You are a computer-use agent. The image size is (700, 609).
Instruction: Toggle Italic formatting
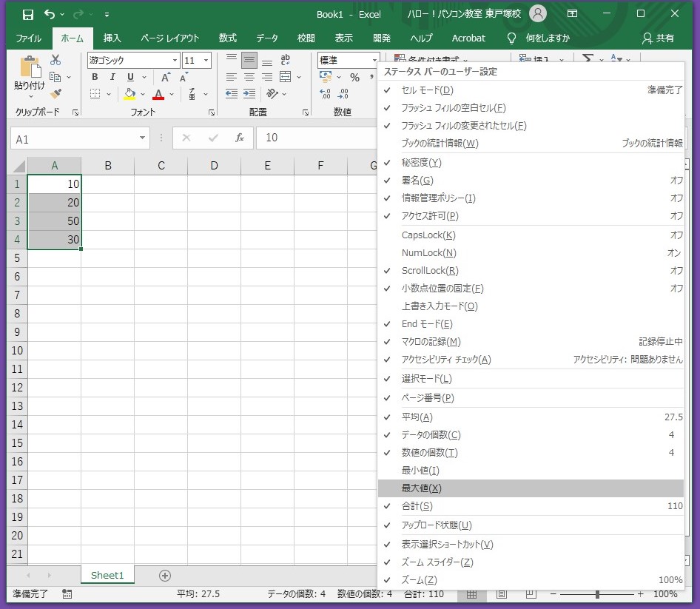112,77
